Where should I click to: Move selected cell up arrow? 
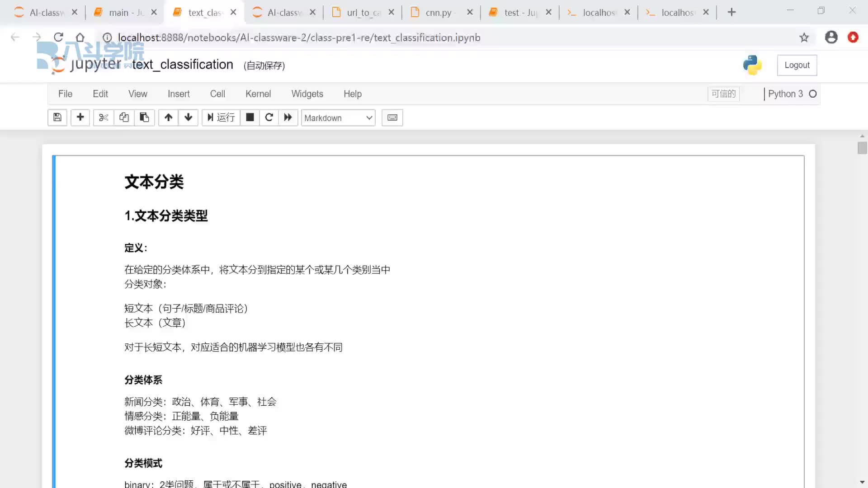(168, 117)
